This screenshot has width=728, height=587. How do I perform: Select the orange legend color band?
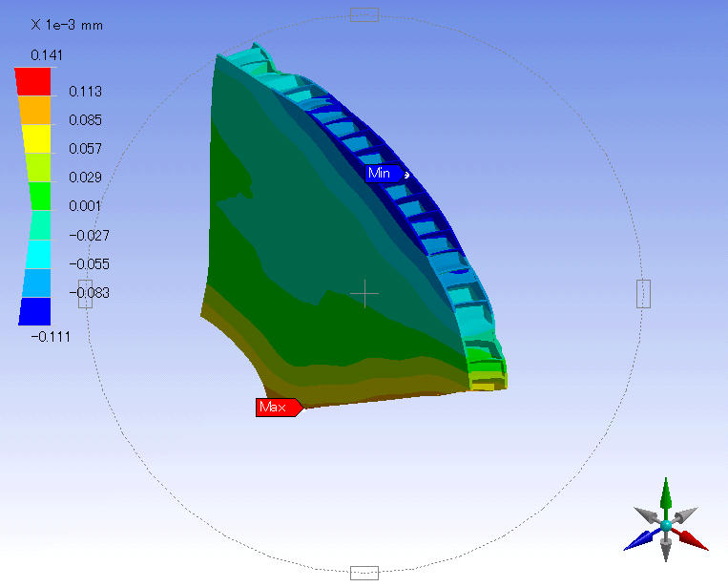coord(34,110)
